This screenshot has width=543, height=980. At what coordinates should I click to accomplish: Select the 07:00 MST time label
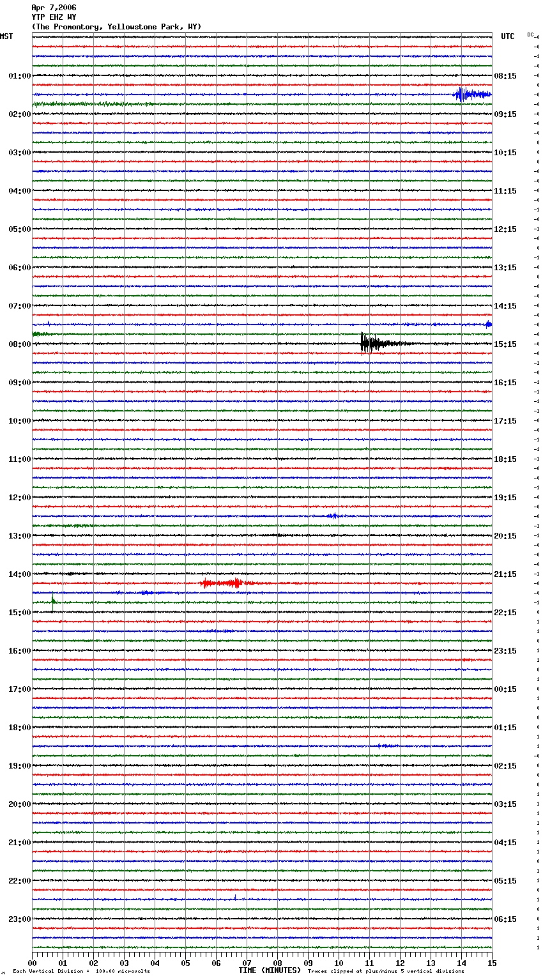pyautogui.click(x=20, y=306)
